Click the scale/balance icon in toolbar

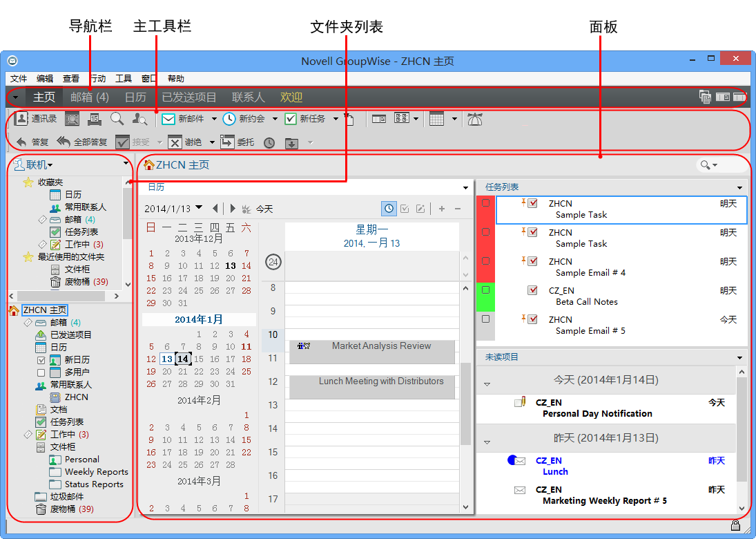tap(475, 119)
